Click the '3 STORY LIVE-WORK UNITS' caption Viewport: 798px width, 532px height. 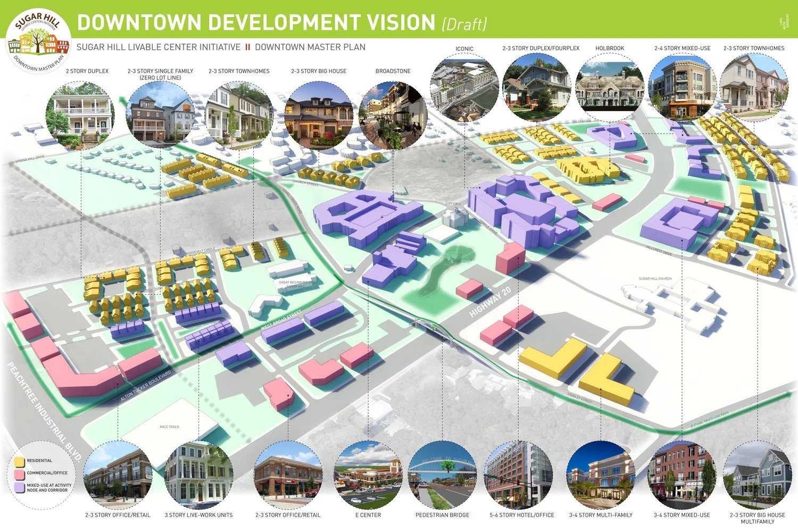click(x=198, y=515)
